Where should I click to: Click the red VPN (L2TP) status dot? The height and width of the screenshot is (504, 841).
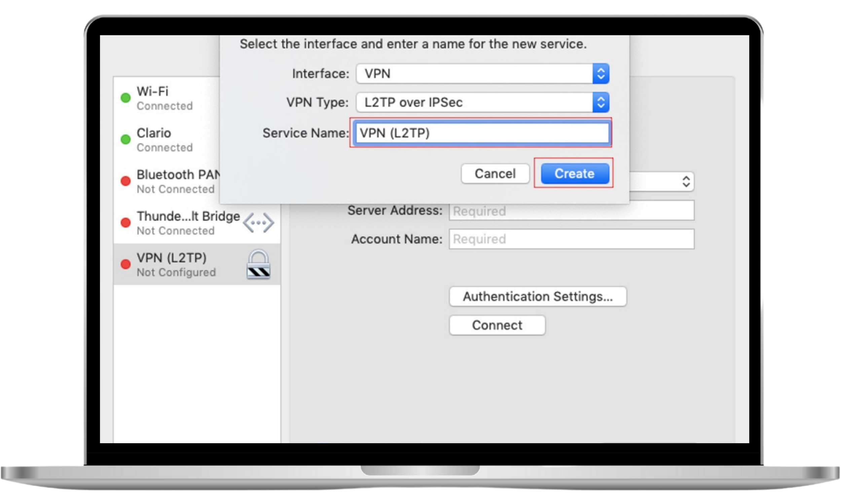[x=126, y=264]
